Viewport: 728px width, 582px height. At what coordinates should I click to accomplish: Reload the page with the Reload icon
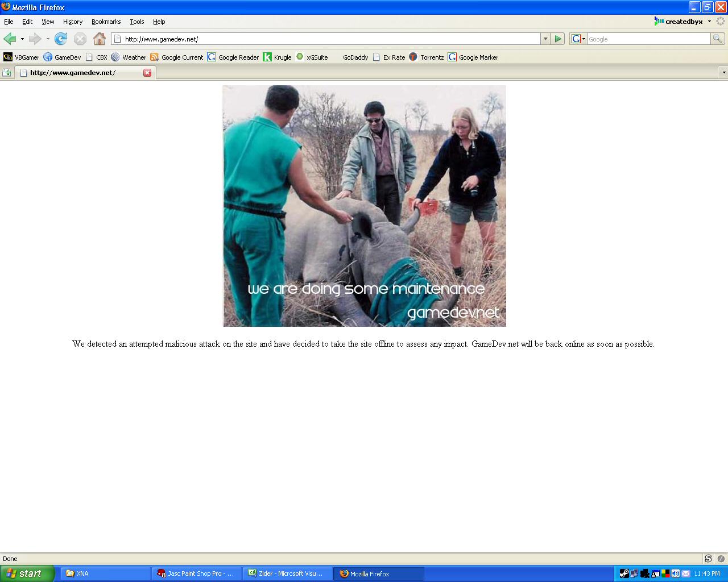(x=61, y=39)
